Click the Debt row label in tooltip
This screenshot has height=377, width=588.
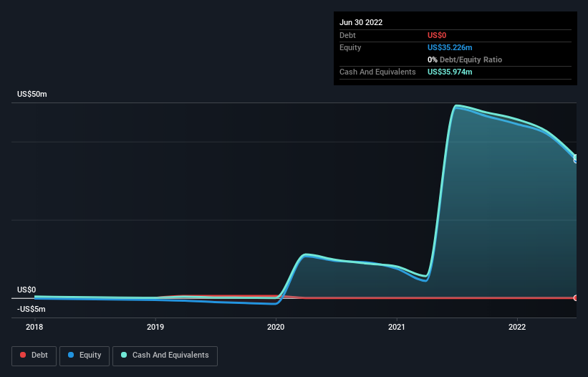click(347, 35)
